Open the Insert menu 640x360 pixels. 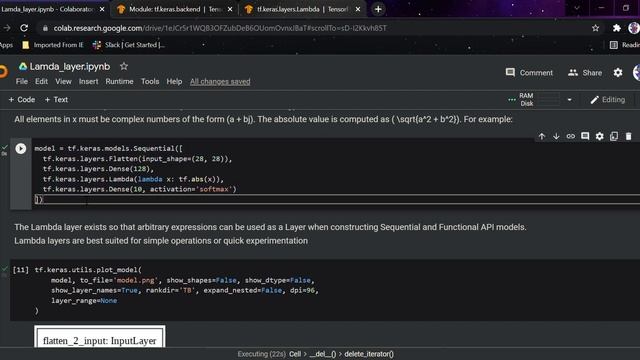click(89, 82)
